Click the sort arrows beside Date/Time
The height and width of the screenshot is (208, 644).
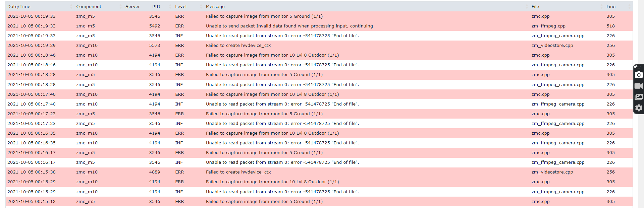pos(71,7)
